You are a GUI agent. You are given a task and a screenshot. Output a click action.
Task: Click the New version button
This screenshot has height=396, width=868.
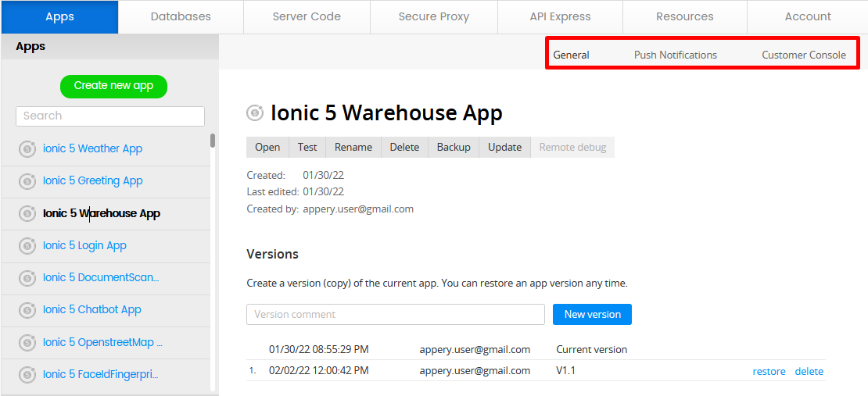click(592, 314)
